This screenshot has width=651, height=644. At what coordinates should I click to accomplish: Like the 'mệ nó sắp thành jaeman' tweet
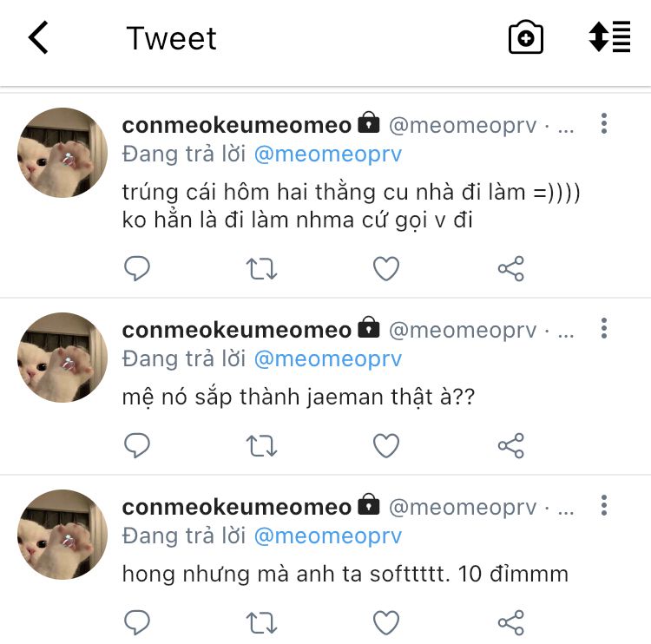(x=386, y=445)
